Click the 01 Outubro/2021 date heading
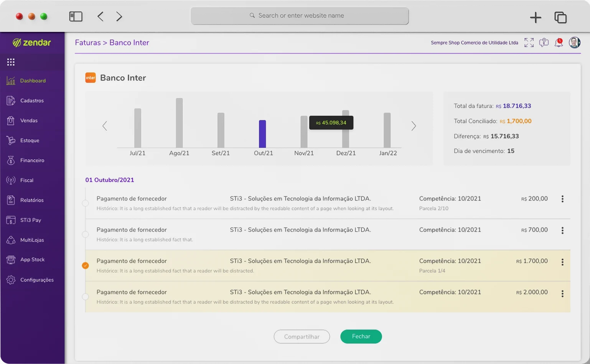 [x=110, y=180]
